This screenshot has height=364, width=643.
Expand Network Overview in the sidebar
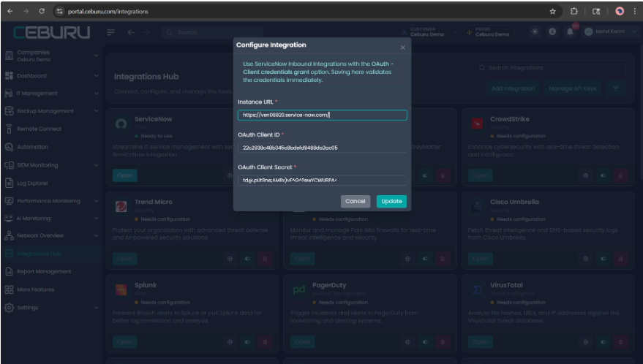point(52,235)
